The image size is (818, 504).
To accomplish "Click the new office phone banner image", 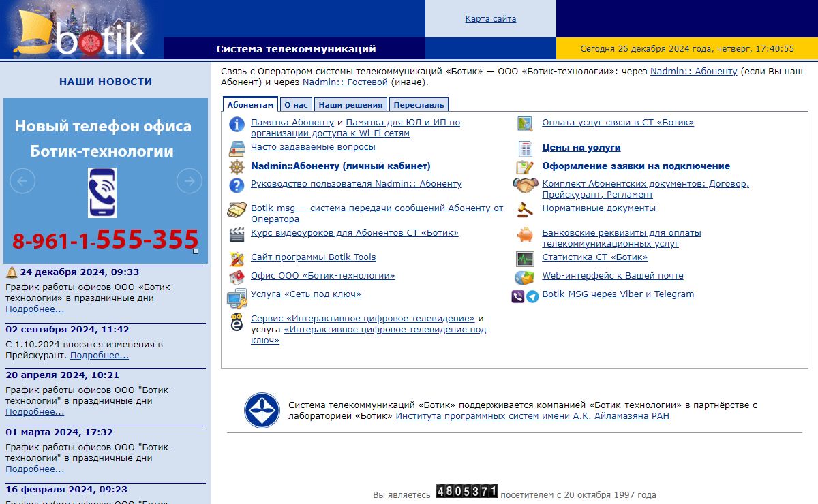I will coord(106,181).
